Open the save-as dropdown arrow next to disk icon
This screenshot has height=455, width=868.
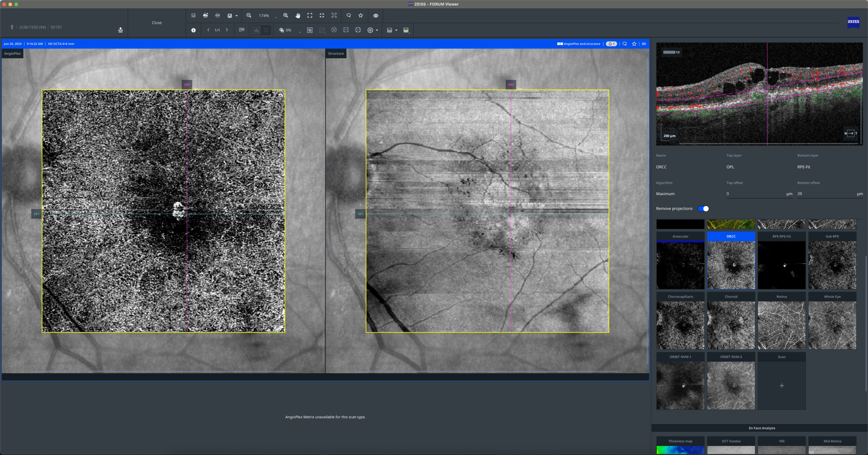[236, 16]
